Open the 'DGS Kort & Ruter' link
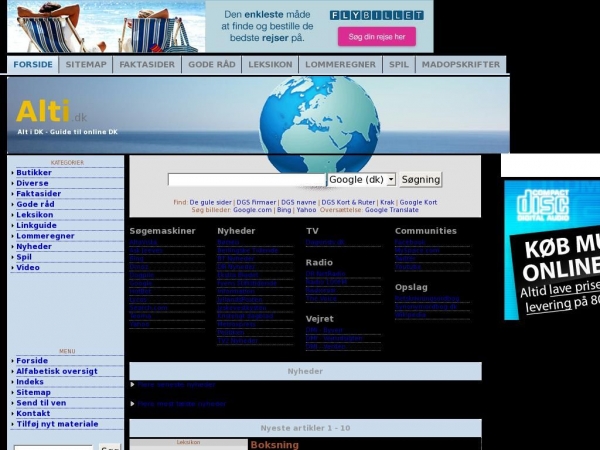 tap(348, 202)
